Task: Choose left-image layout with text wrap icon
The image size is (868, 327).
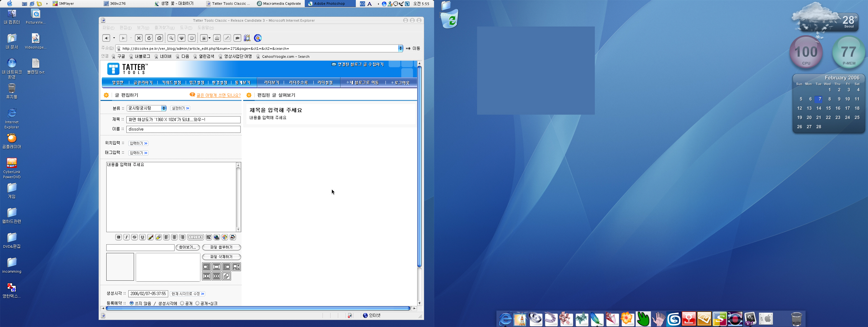Action: tap(206, 267)
